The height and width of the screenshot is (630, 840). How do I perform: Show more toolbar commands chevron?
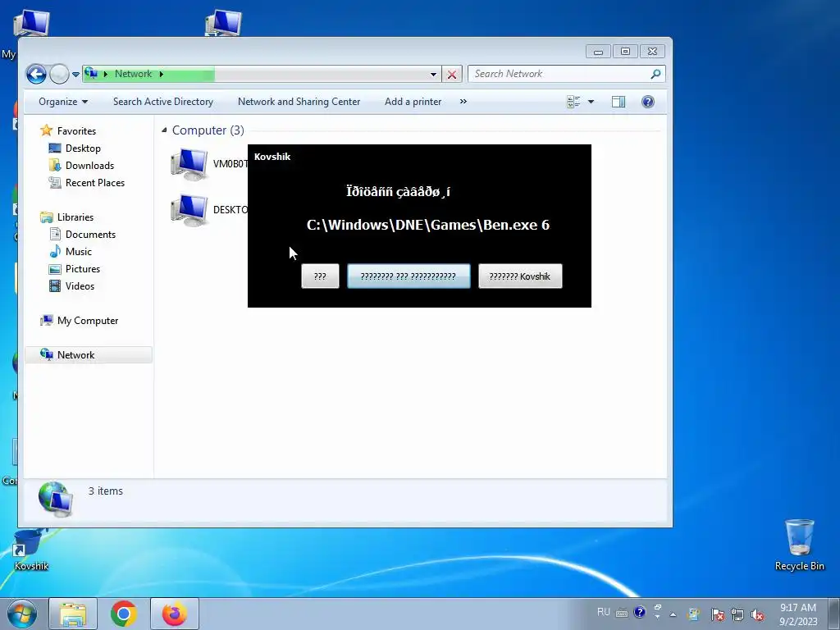click(463, 101)
